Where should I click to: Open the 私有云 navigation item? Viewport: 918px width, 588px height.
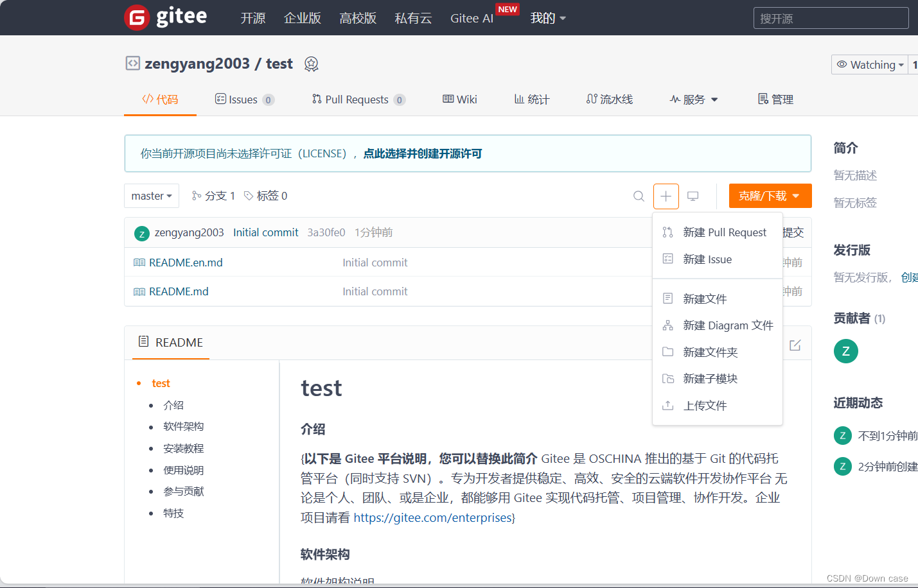(413, 18)
